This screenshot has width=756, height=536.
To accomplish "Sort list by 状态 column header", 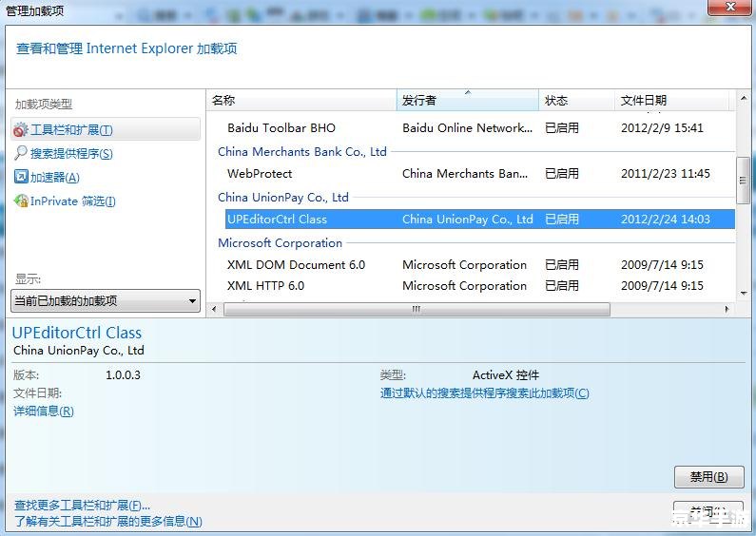I will (576, 100).
